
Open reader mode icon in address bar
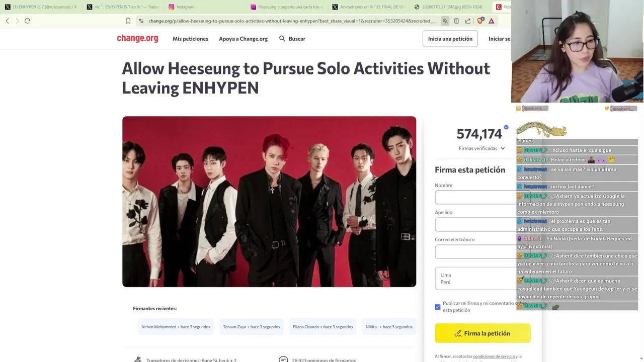456,21
